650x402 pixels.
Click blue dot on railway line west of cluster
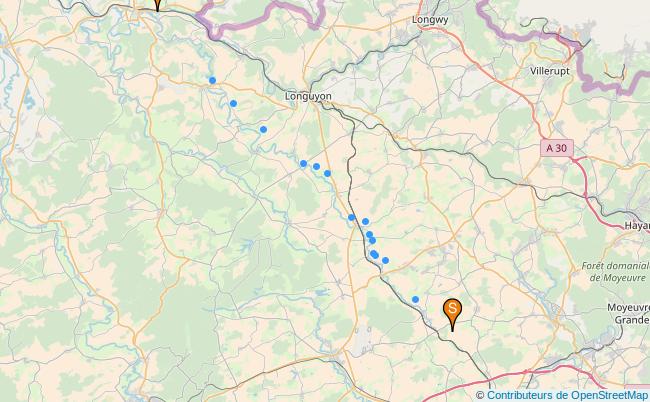point(352,217)
